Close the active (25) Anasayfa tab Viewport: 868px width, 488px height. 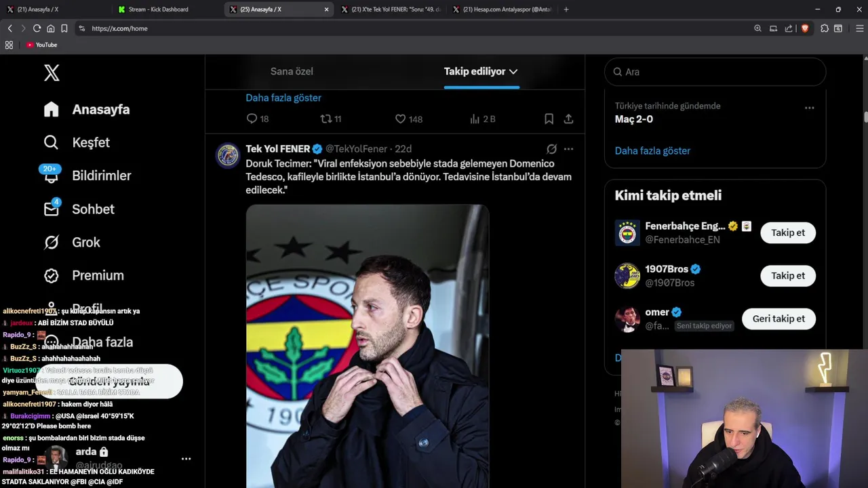(326, 9)
